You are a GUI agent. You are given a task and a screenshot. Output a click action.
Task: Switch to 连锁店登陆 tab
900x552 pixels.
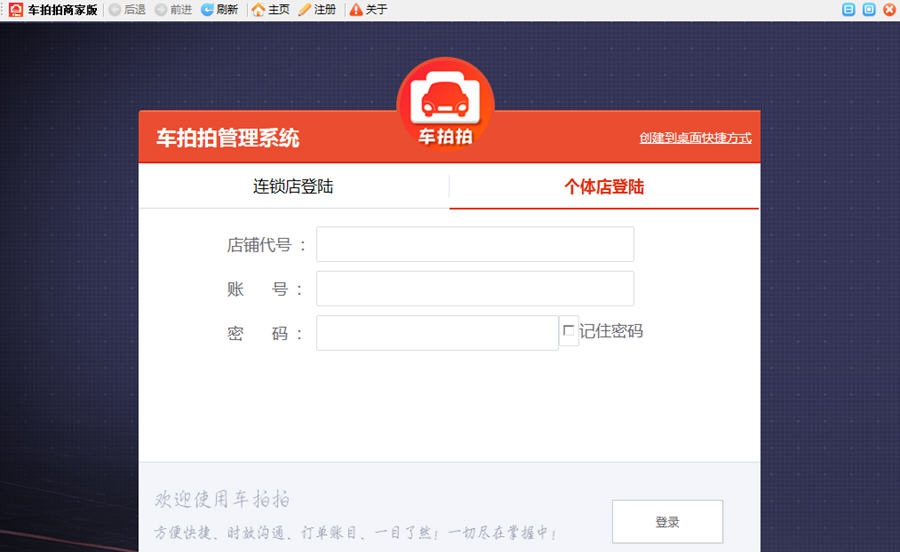pyautogui.click(x=293, y=186)
